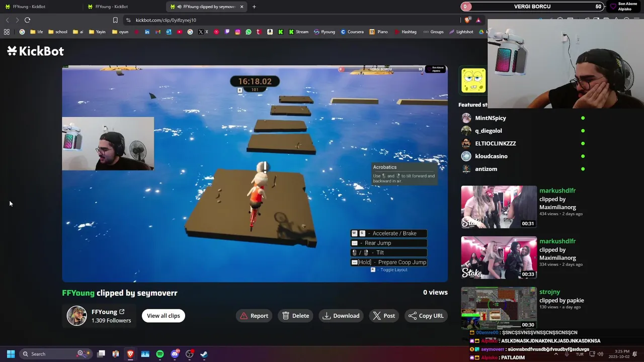This screenshot has height=362, width=644.
Task: Open markushdlfr clip thumbnail lasting 00:33
Action: pos(499,257)
